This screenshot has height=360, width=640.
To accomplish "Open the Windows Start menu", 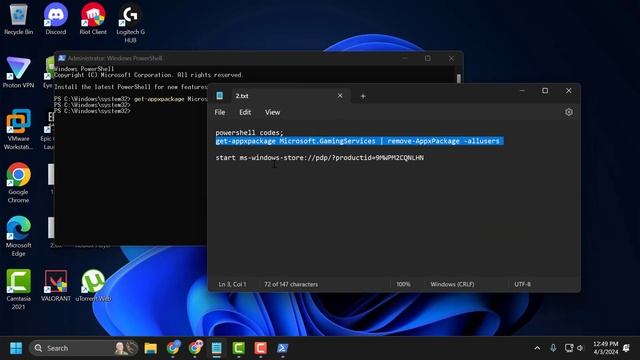I will [16, 348].
